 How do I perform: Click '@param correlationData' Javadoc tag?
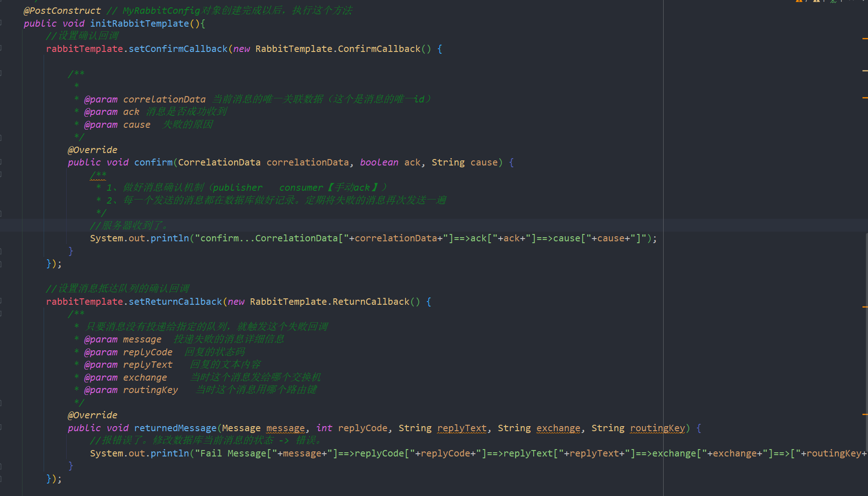point(145,99)
